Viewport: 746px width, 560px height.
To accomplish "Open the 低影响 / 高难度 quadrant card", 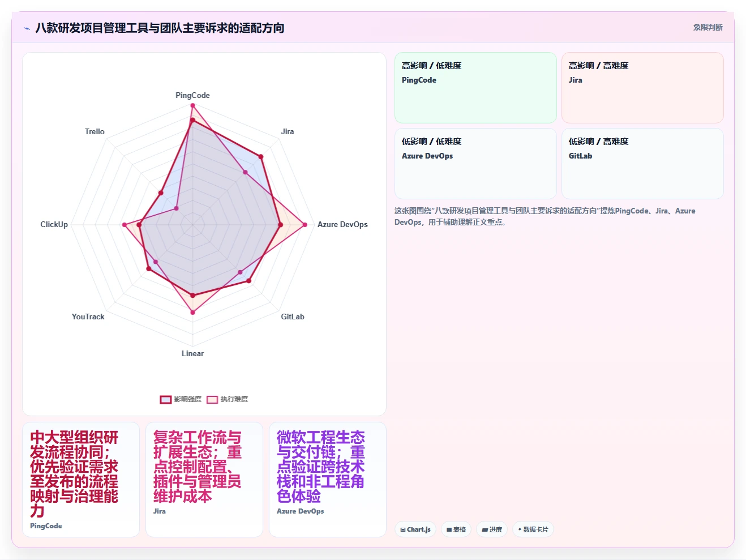I will [642, 164].
